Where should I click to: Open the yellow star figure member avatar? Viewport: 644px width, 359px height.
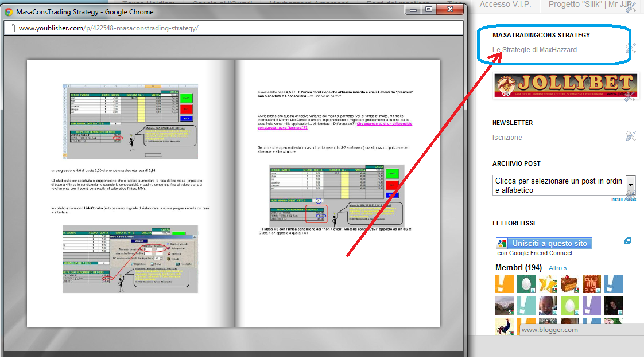[x=548, y=283]
